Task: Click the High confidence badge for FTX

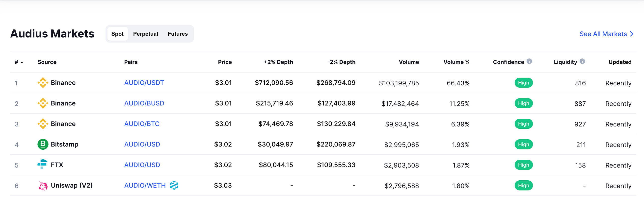Action: tap(524, 165)
